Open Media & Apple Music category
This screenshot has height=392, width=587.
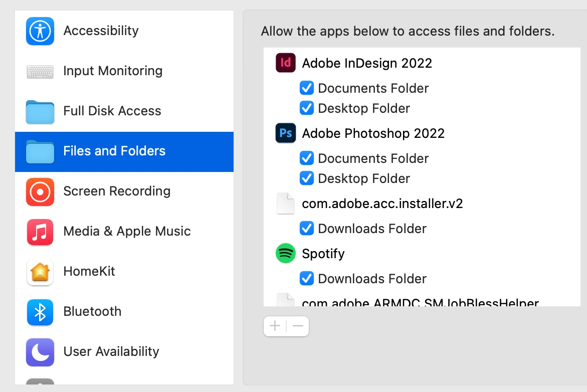click(x=124, y=232)
